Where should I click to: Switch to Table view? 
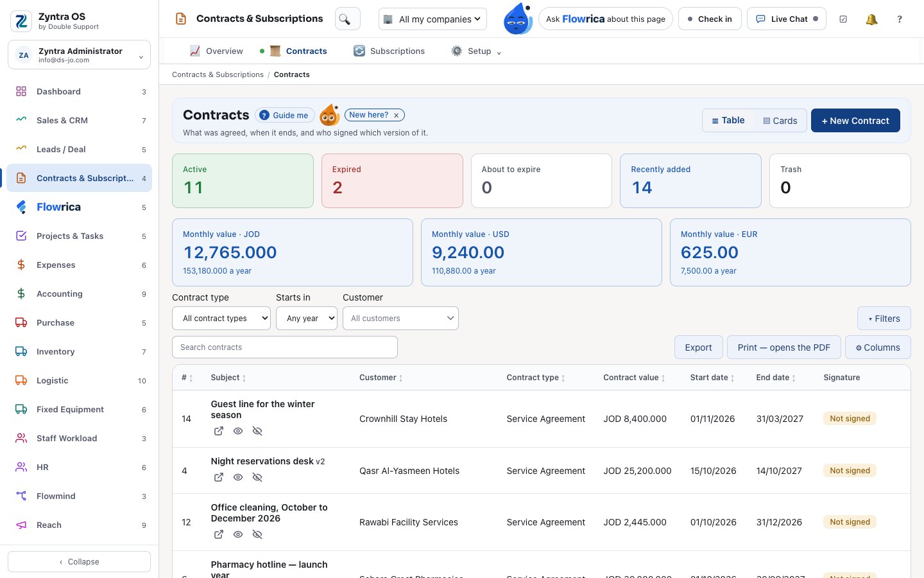point(728,120)
